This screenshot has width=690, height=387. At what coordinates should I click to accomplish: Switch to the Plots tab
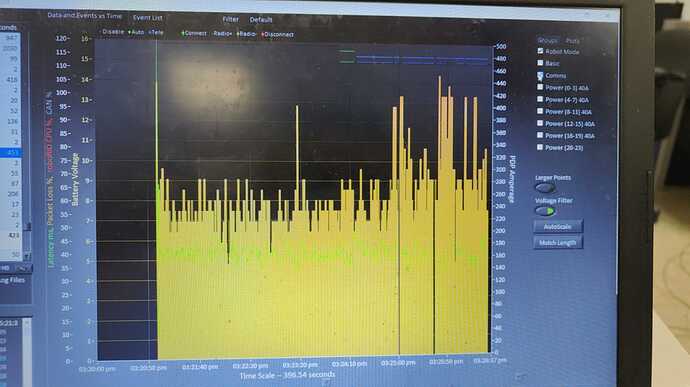(573, 41)
